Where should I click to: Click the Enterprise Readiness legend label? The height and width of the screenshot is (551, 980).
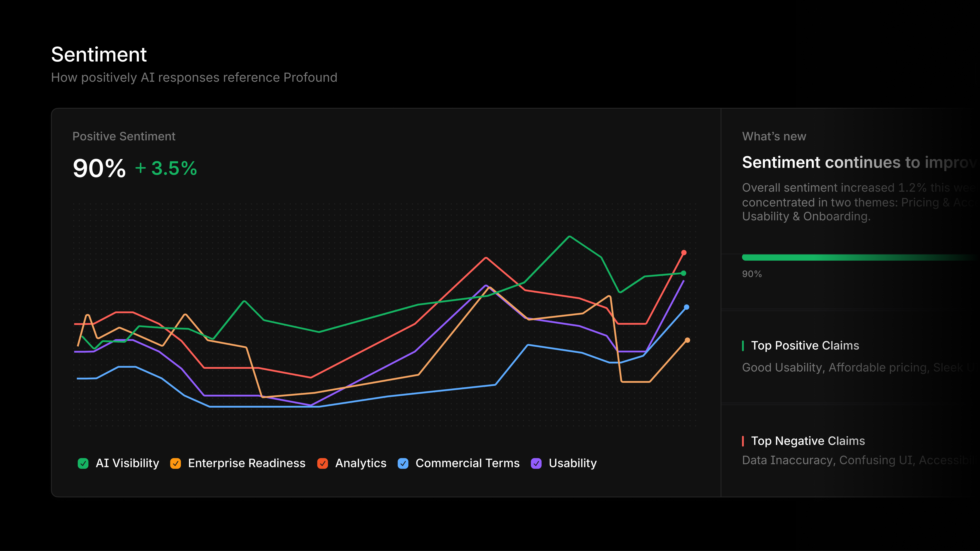[x=247, y=463]
